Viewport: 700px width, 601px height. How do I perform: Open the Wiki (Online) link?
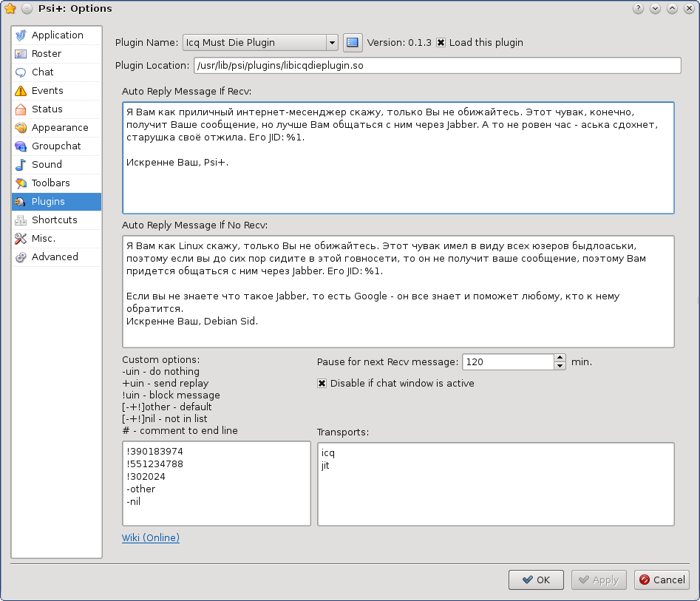click(150, 537)
